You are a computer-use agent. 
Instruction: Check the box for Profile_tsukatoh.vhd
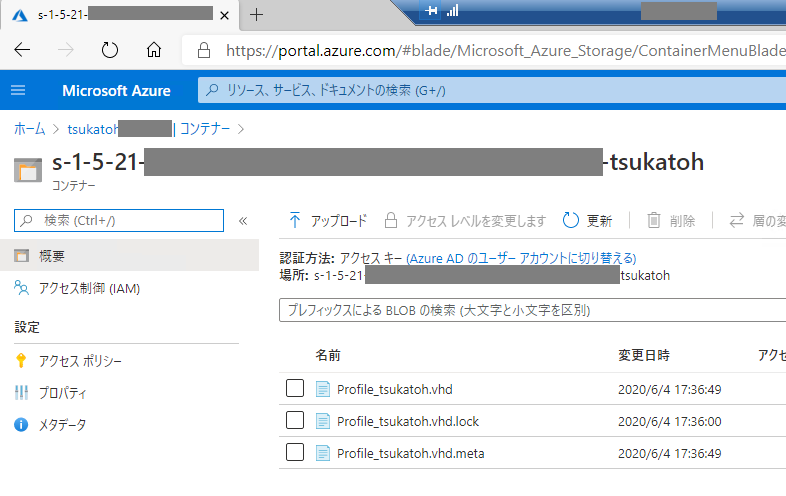pyautogui.click(x=295, y=388)
